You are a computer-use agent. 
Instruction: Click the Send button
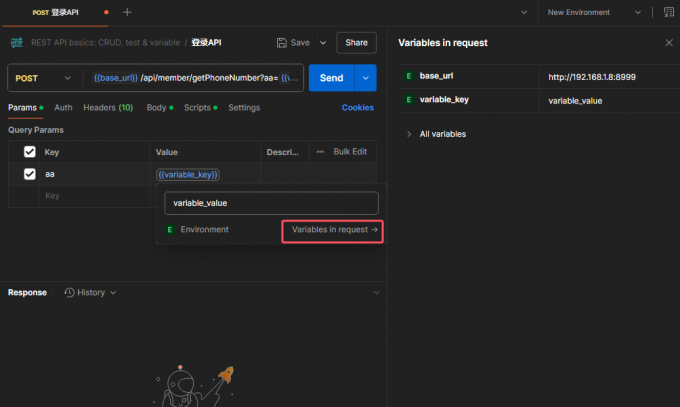pos(331,78)
